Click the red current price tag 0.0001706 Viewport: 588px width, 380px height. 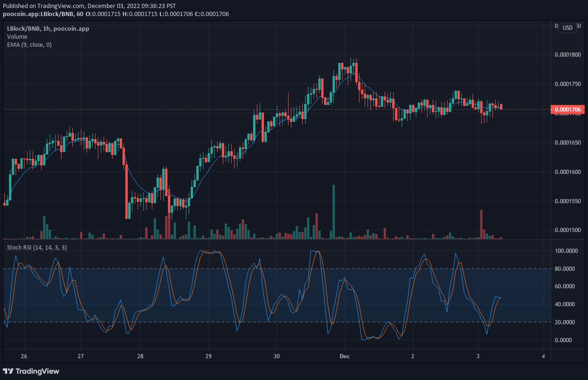[568, 110]
